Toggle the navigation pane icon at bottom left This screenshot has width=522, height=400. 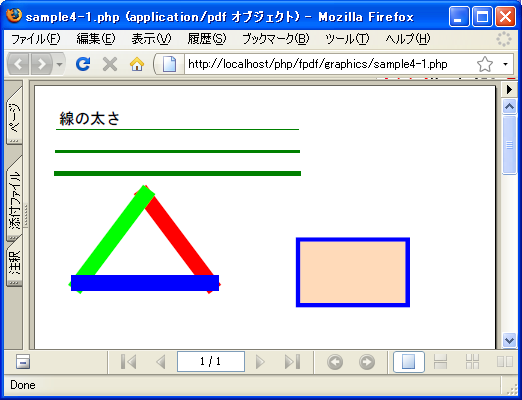coord(23,362)
